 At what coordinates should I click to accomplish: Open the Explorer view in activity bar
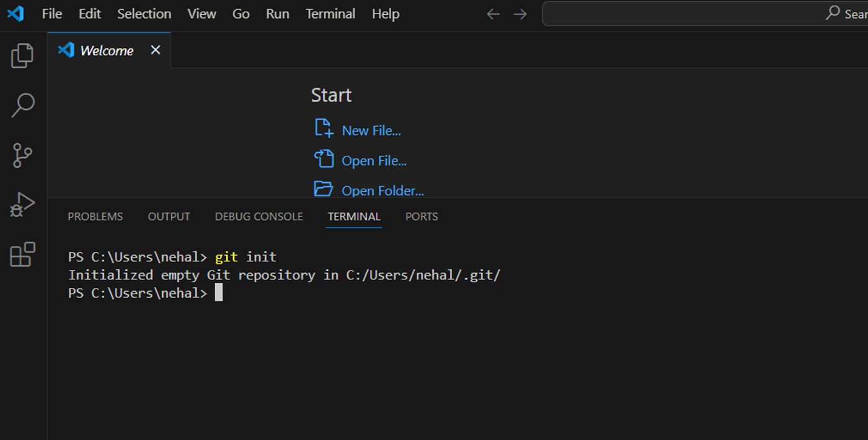coord(22,56)
